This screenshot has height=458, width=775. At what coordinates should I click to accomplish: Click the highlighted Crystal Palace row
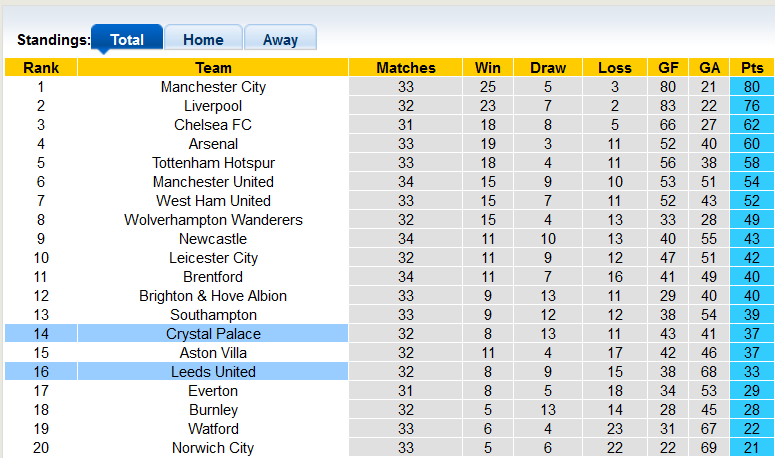[213, 334]
